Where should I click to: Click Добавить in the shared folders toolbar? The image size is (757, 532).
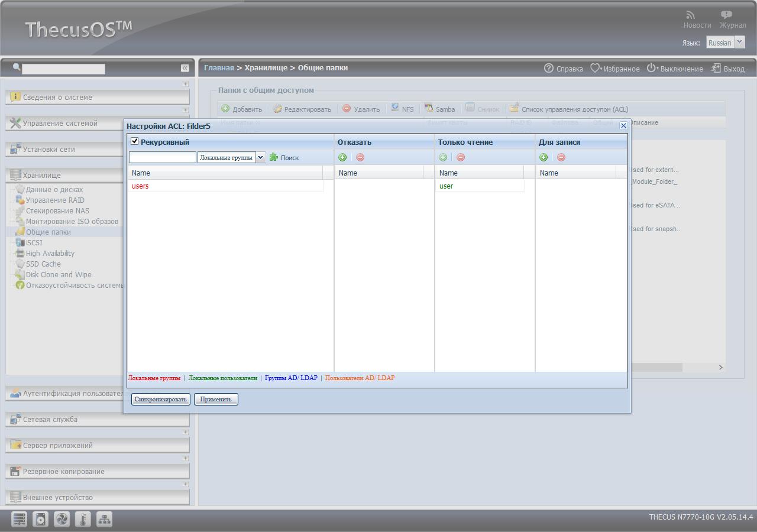point(242,109)
